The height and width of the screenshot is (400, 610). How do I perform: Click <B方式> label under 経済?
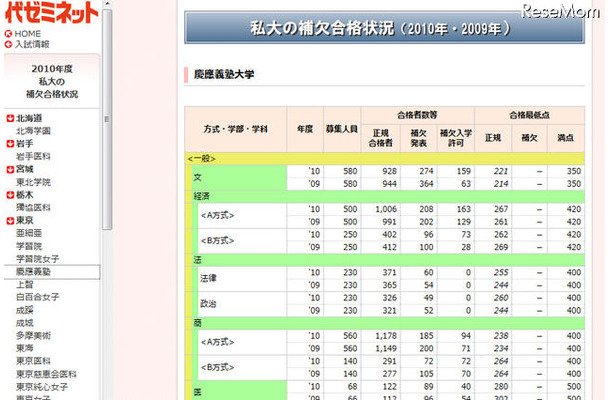[x=217, y=240]
